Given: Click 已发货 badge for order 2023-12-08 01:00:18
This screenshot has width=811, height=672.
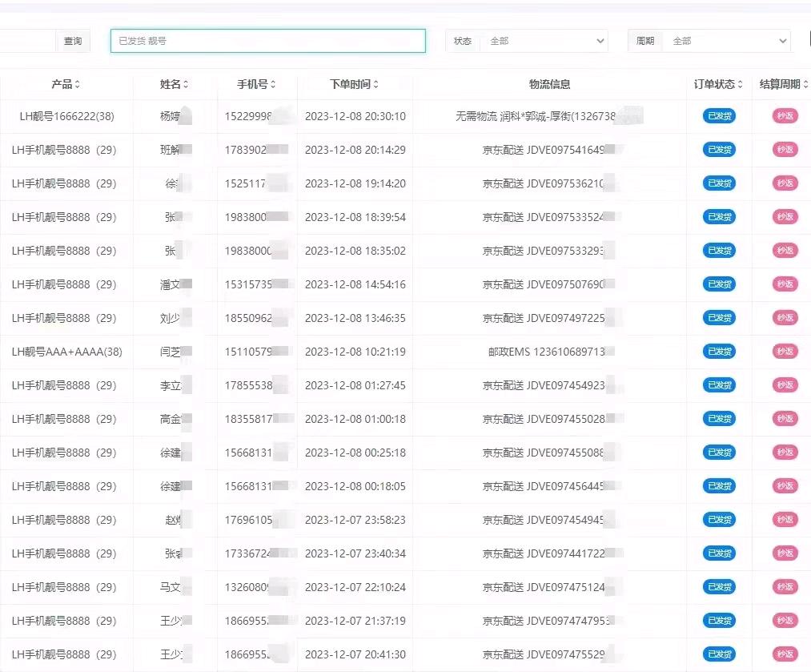Looking at the screenshot, I should coord(719,419).
